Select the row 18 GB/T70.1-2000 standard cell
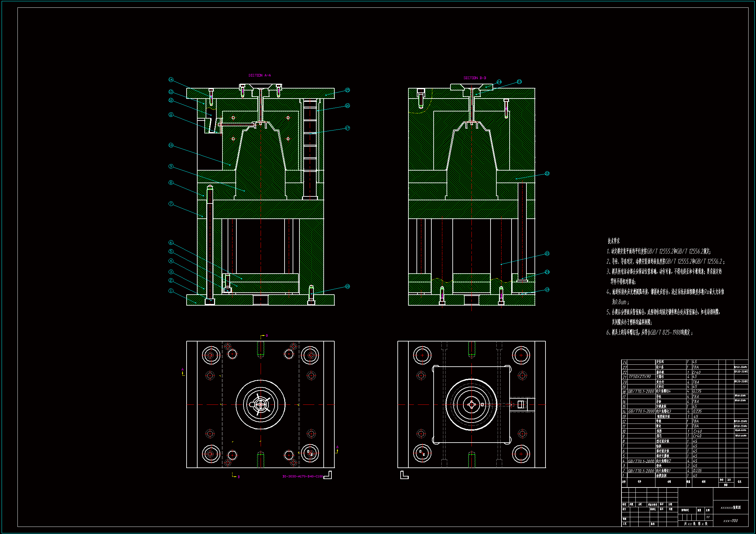Viewport: 756px width, 534px height. (641, 392)
